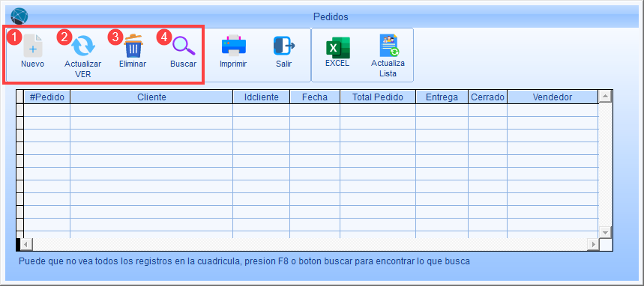Image resolution: width=644 pixels, height=286 pixels.
Task: Select the Vendedor column header
Action: click(553, 97)
